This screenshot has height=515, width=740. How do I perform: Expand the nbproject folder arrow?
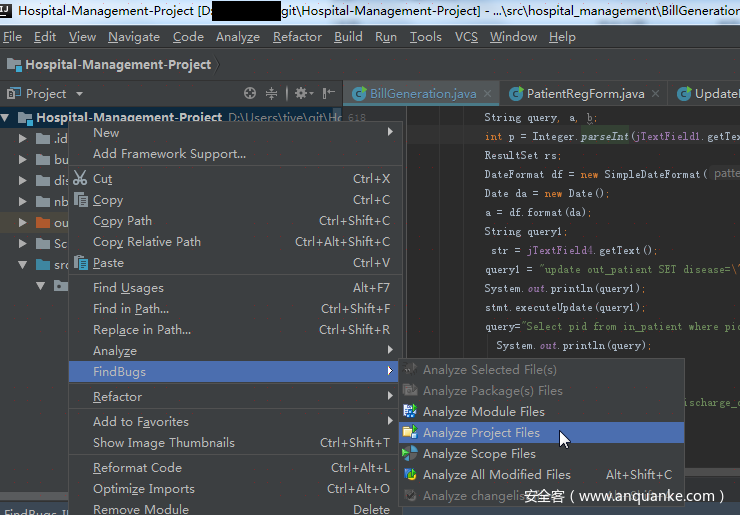point(23,202)
